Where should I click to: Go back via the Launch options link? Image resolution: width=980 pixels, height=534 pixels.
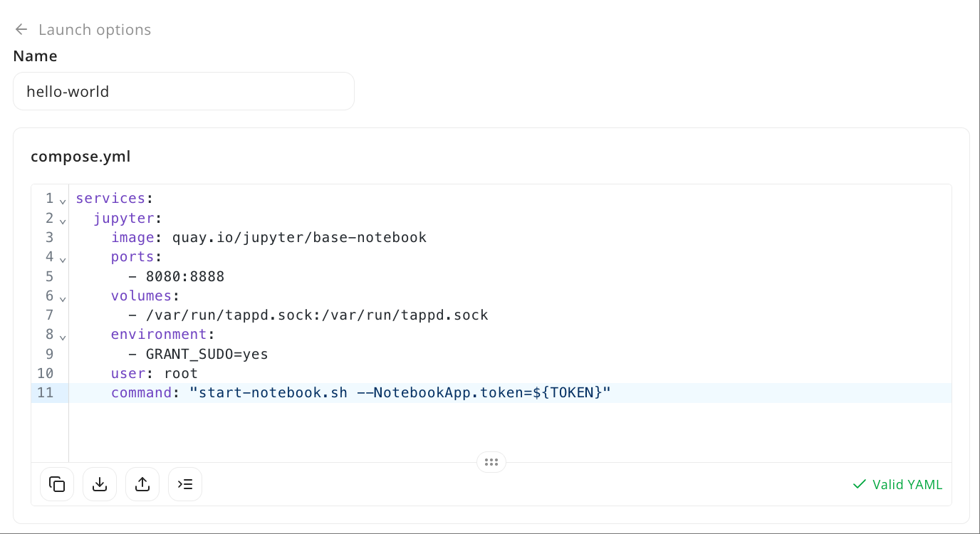95,29
